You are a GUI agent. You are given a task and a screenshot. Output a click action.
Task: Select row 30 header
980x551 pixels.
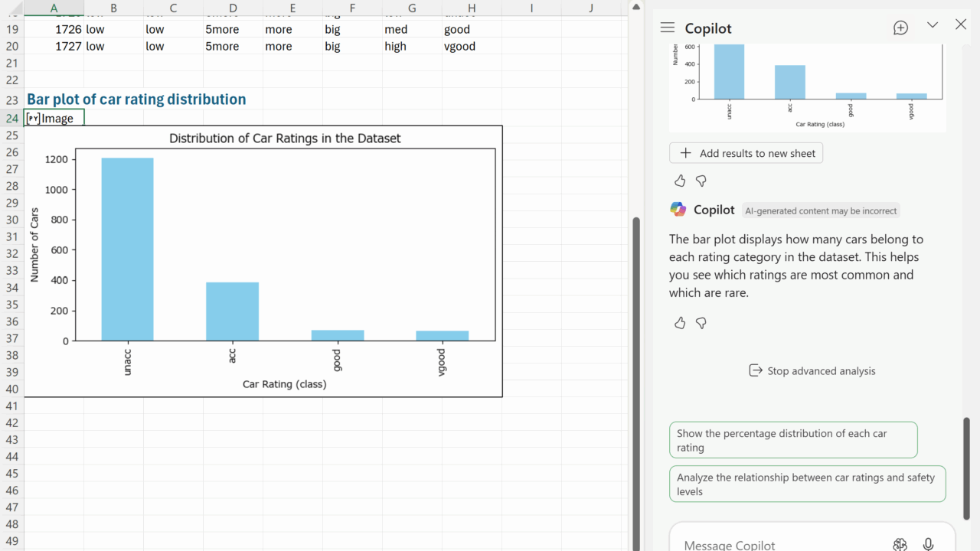pyautogui.click(x=11, y=220)
